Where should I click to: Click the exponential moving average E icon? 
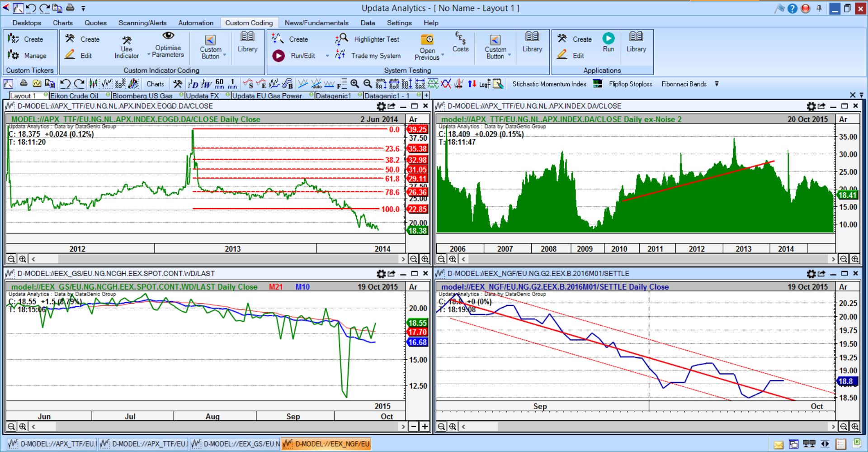[261, 84]
